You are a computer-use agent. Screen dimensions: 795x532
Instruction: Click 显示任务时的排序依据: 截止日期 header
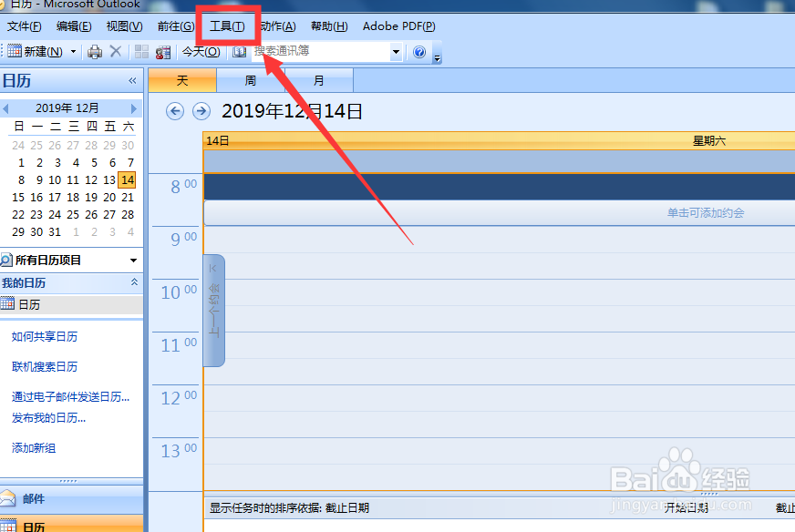pyautogui.click(x=289, y=507)
